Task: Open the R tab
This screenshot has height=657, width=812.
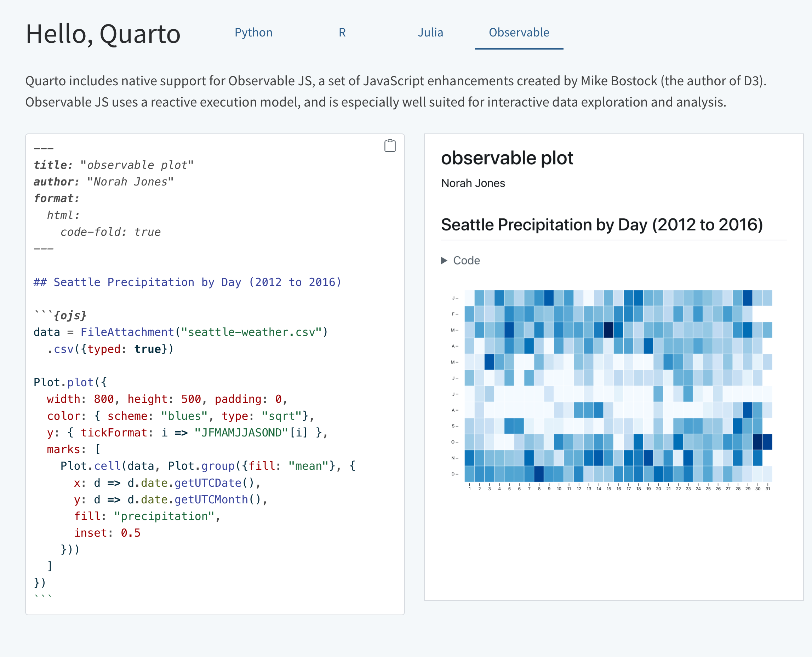Action: point(342,33)
